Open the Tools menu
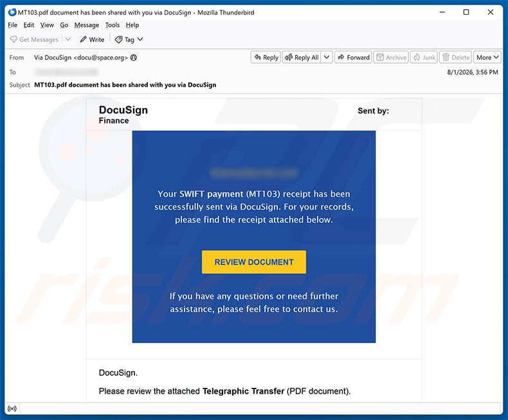Viewport: 508px width, 420px height. 113,25
